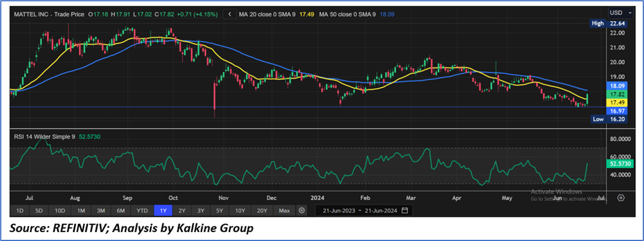The width and height of the screenshot is (644, 241).
Task: Select the 5D time range
Action: point(39,210)
